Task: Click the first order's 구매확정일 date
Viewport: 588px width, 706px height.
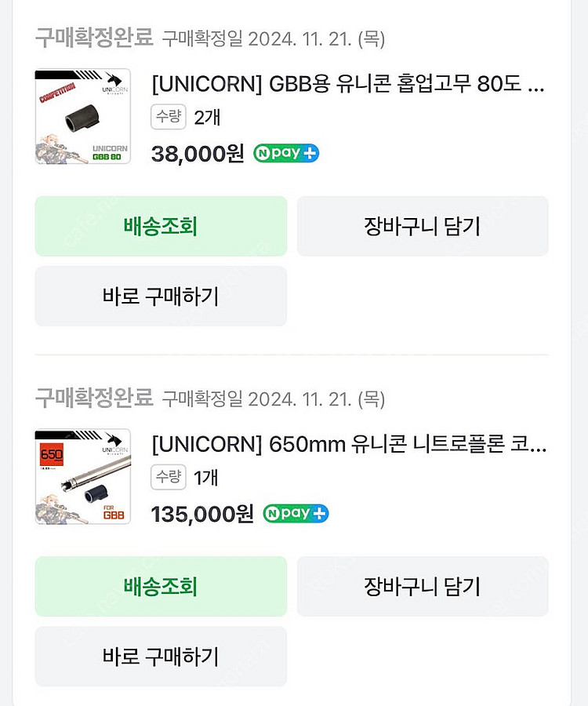Action: (273, 38)
